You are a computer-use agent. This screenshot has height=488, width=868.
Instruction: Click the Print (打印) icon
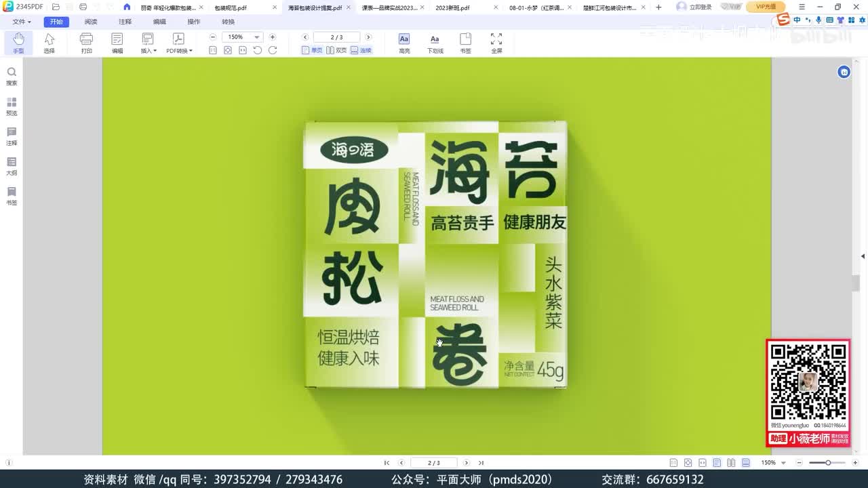coord(86,43)
